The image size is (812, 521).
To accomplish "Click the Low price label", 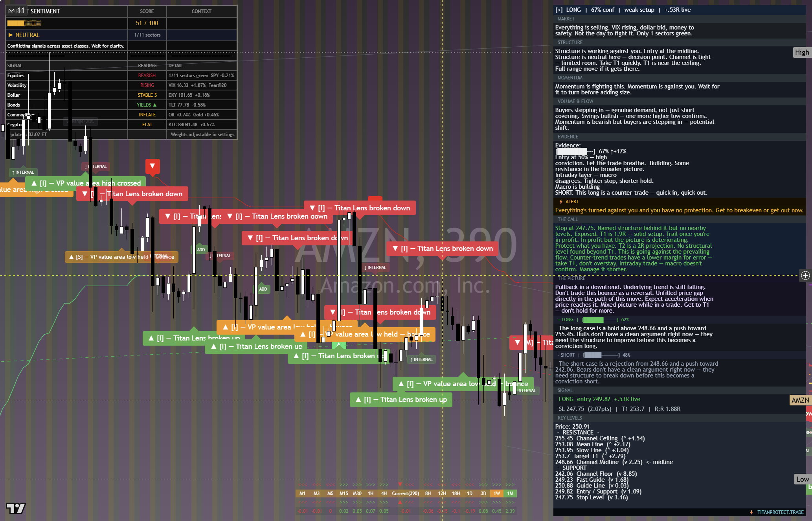I will click(802, 479).
